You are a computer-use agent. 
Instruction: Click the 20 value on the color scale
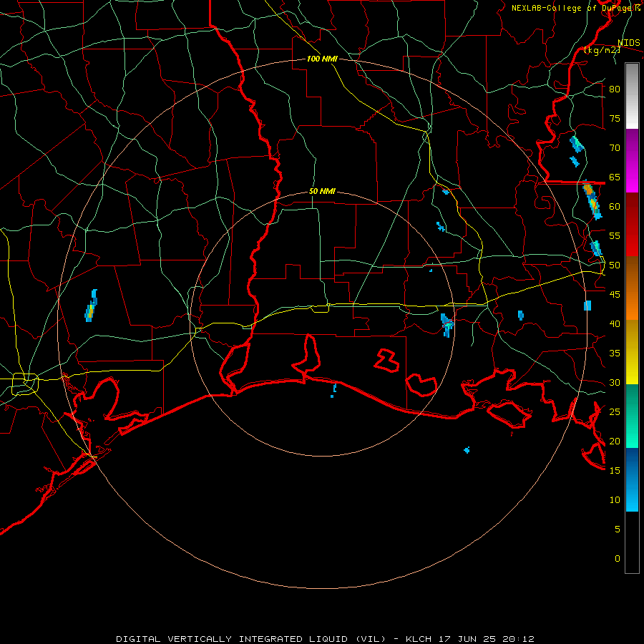click(x=615, y=441)
